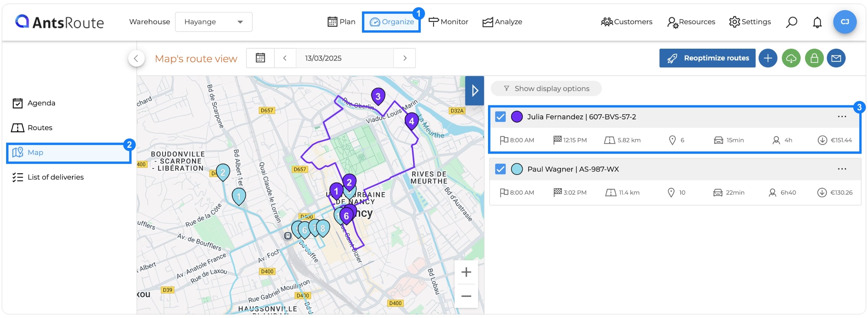This screenshot has width=868, height=318.
Task: Switch to the Monitor tab
Action: click(448, 22)
